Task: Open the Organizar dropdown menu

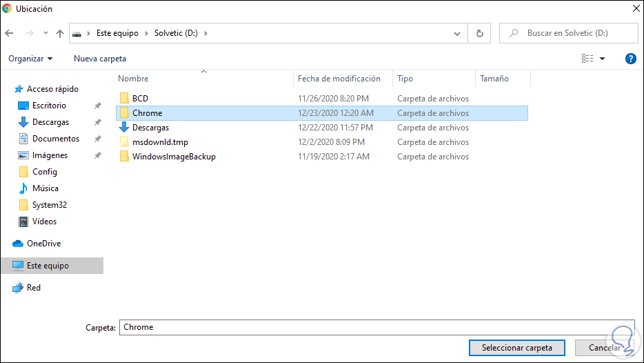Action: coord(31,59)
